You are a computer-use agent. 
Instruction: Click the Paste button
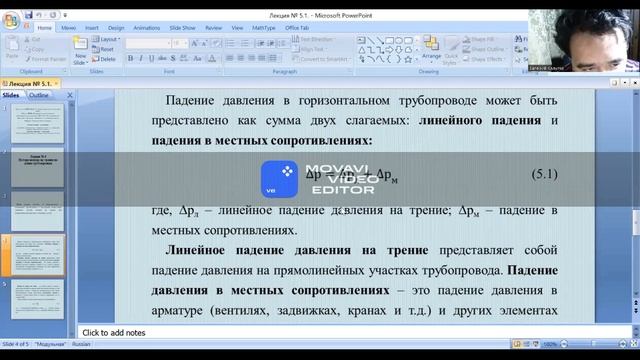[12, 48]
